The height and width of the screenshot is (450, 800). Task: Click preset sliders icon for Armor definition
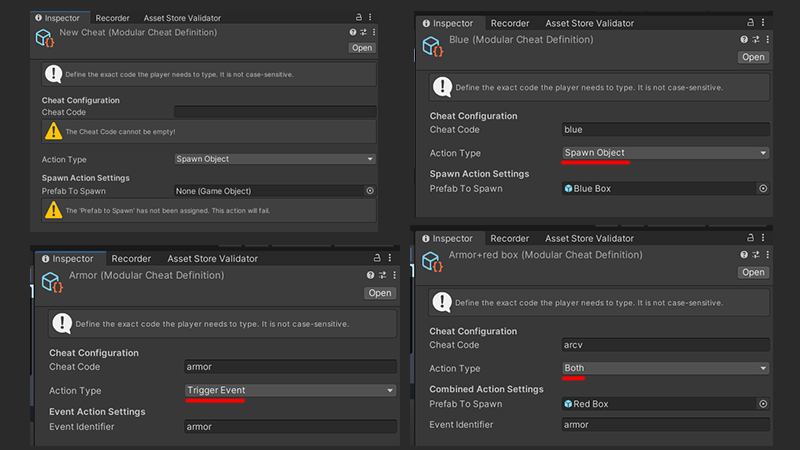383,275
